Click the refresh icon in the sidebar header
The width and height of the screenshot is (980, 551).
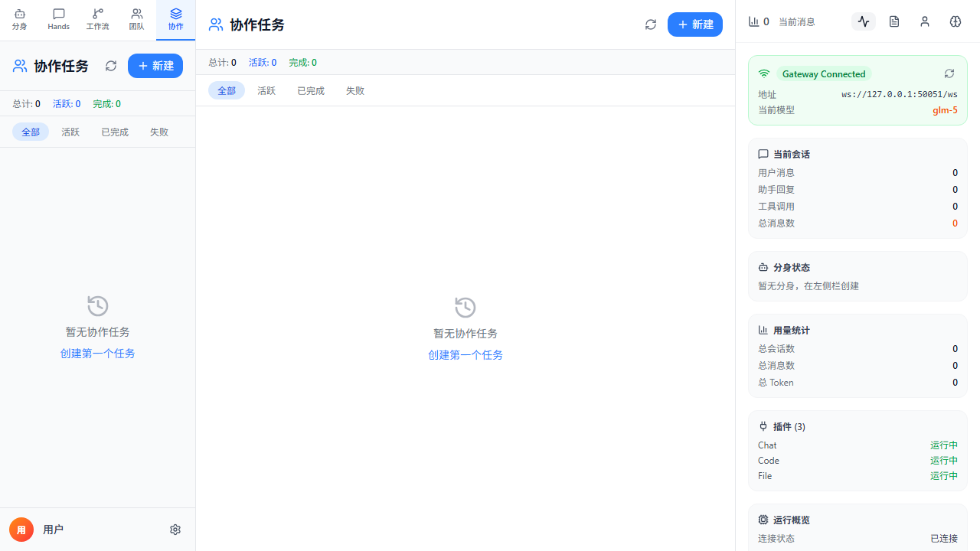pos(111,66)
